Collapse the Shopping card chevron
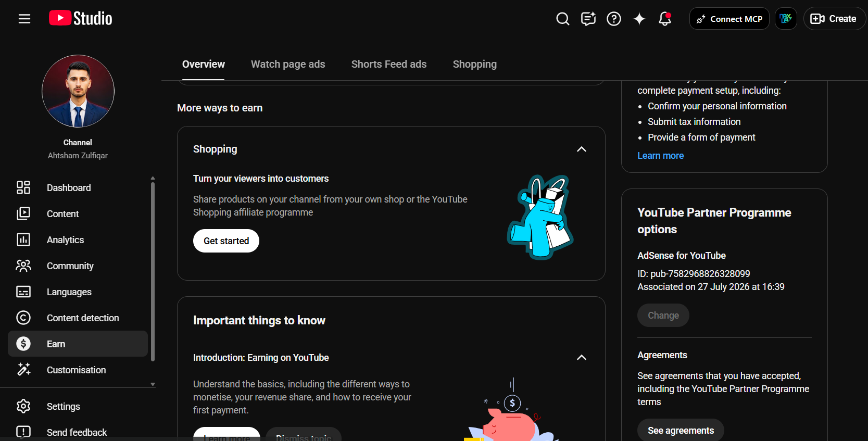 tap(582, 149)
